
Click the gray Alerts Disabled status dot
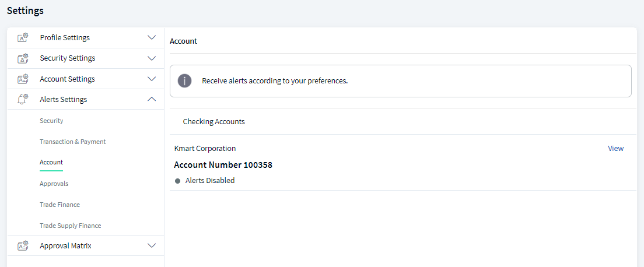(177, 181)
